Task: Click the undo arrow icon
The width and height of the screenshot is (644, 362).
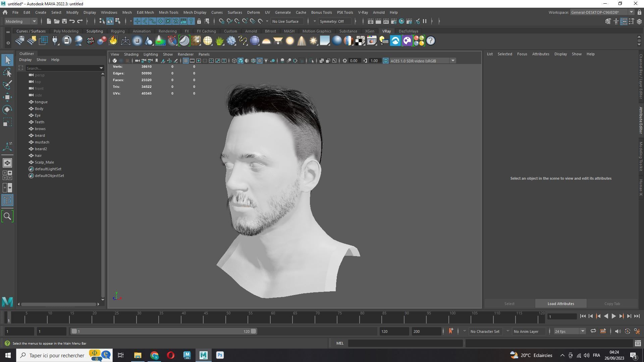Action: pyautogui.click(x=72, y=21)
